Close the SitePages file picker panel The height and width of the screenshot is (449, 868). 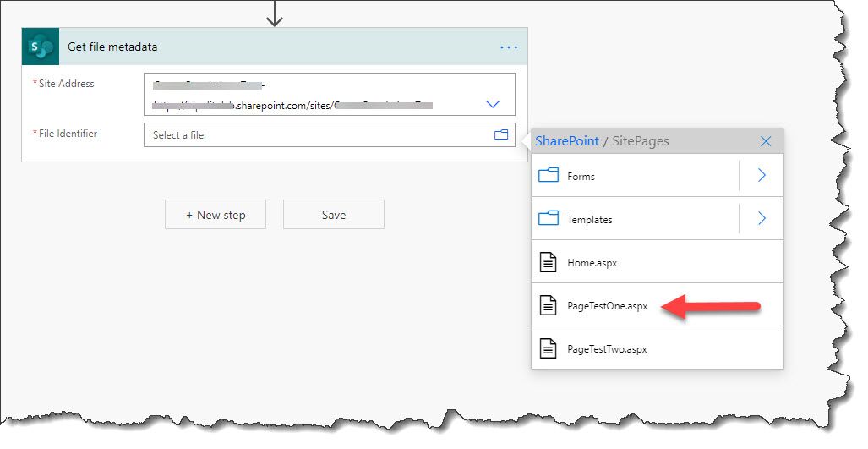coord(766,141)
